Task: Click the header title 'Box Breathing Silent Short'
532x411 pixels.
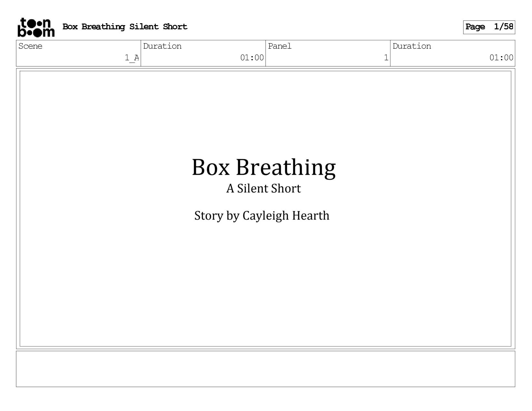Action: (x=125, y=27)
